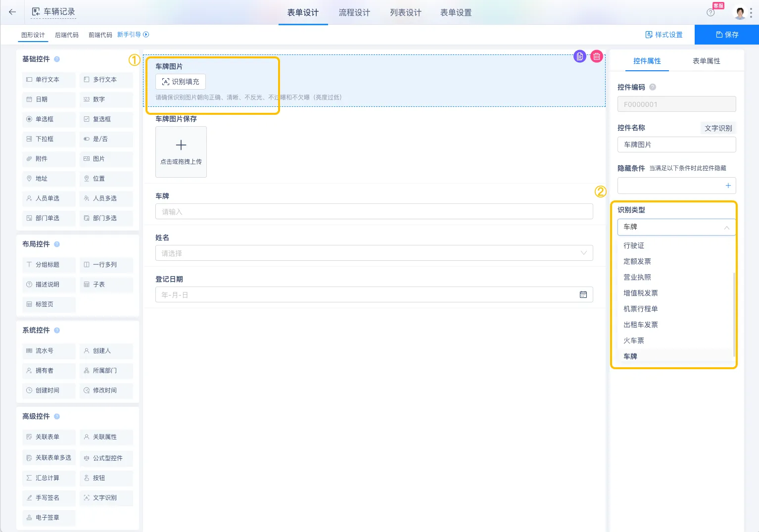The width and height of the screenshot is (759, 532).
Task: Add the 汇总计算 control
Action: point(49,478)
